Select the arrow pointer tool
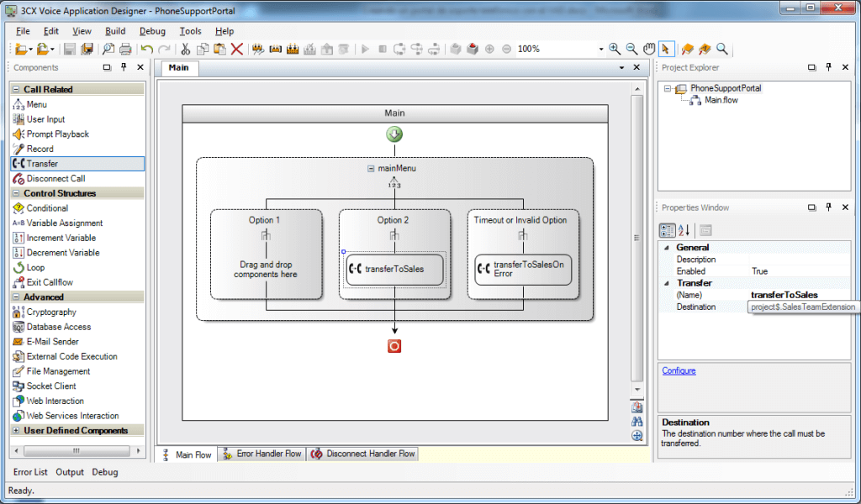The width and height of the screenshot is (861, 504). click(666, 50)
